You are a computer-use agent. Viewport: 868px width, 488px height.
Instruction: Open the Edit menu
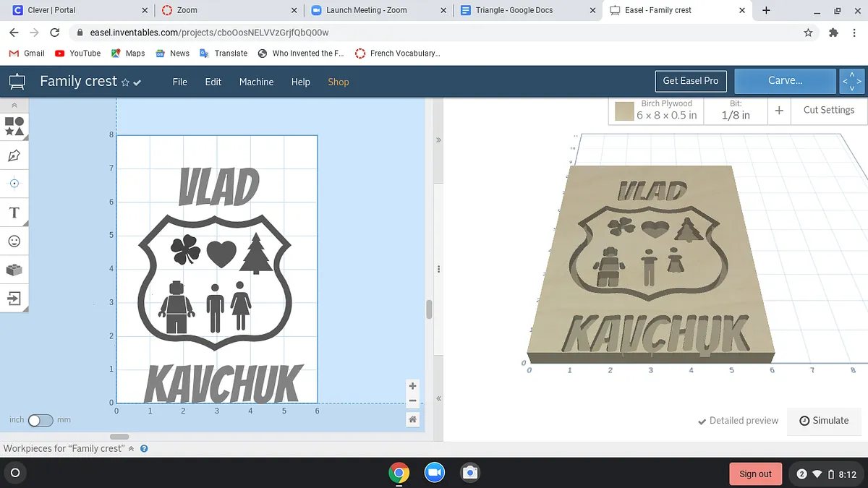click(213, 82)
